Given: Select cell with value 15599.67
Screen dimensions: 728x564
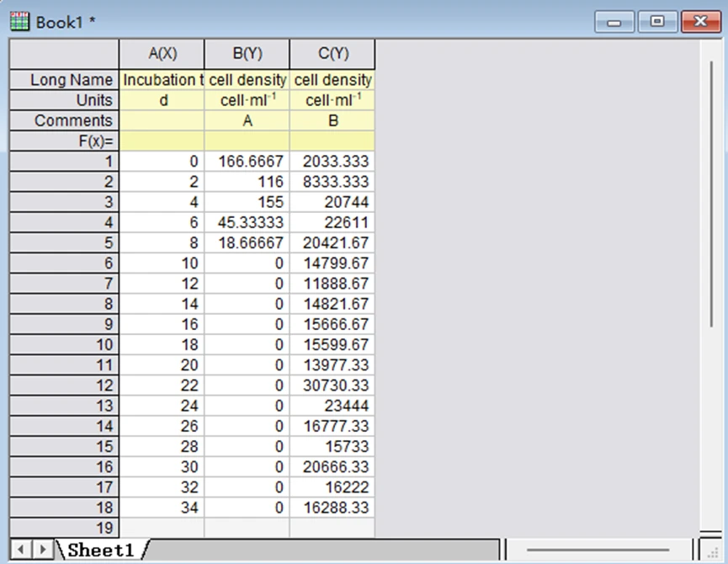Looking at the screenshot, I should click(332, 345).
